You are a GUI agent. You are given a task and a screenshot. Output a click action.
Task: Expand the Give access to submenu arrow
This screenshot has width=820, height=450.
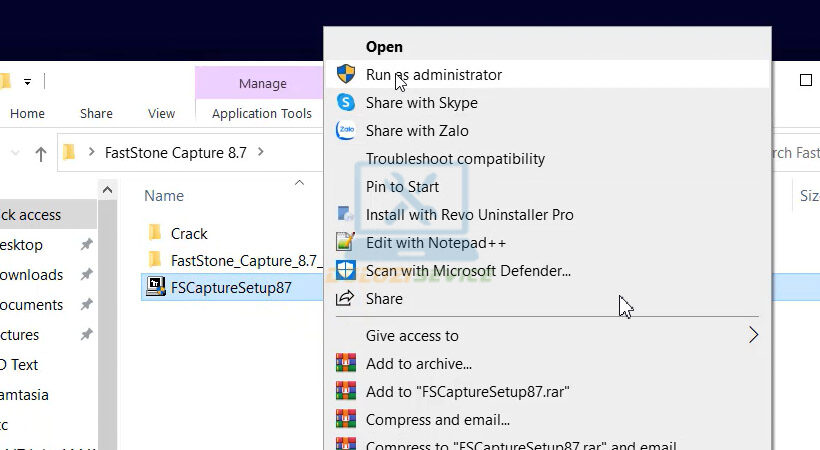(753, 336)
